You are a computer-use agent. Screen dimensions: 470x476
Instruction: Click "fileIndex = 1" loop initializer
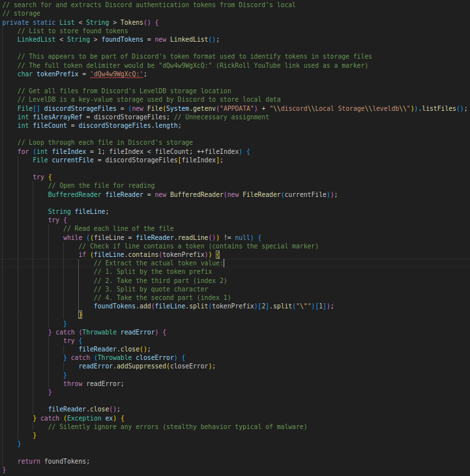click(76, 151)
